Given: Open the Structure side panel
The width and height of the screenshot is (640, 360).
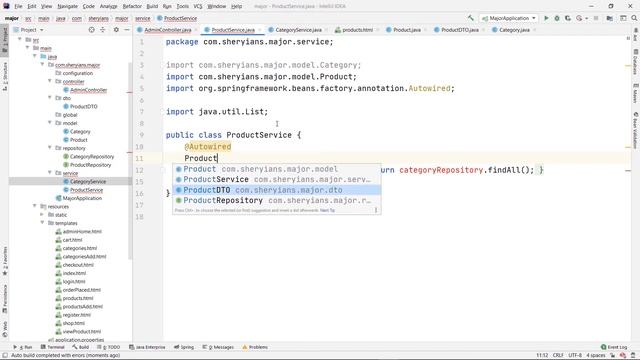Looking at the screenshot, I should point(5,76).
